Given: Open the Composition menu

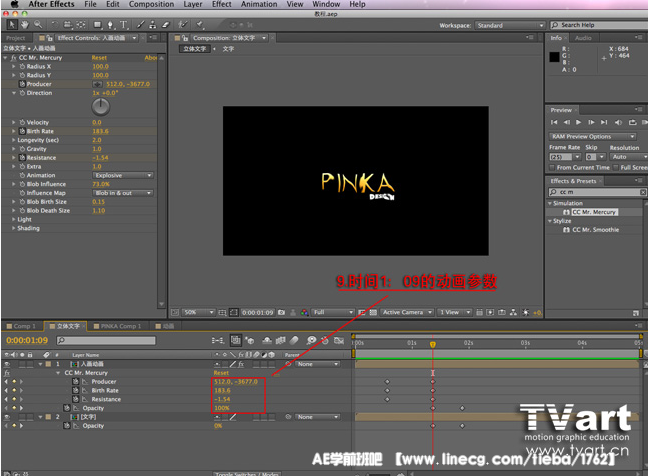Looking at the screenshot, I should tap(151, 4).
